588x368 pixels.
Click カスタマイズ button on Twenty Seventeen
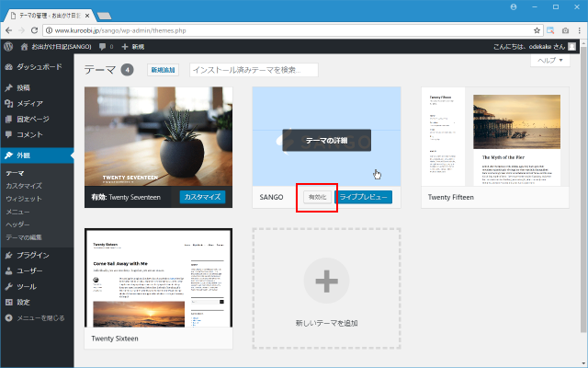click(202, 197)
